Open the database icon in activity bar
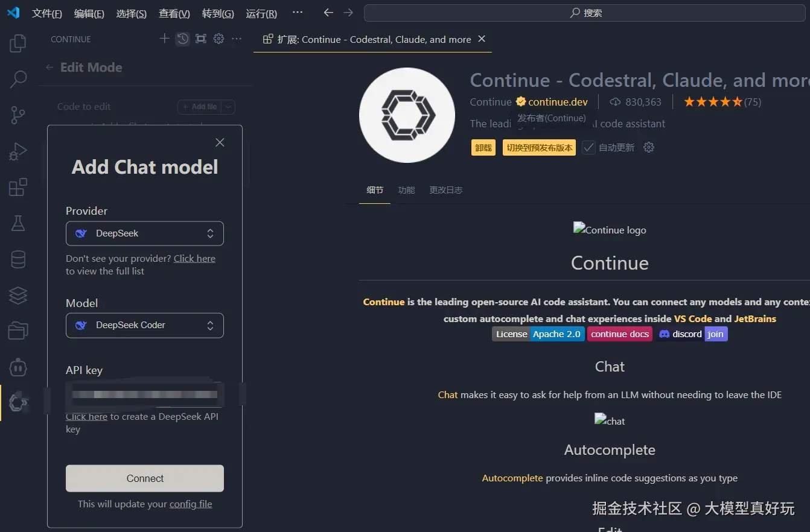810x532 pixels. pyautogui.click(x=18, y=259)
